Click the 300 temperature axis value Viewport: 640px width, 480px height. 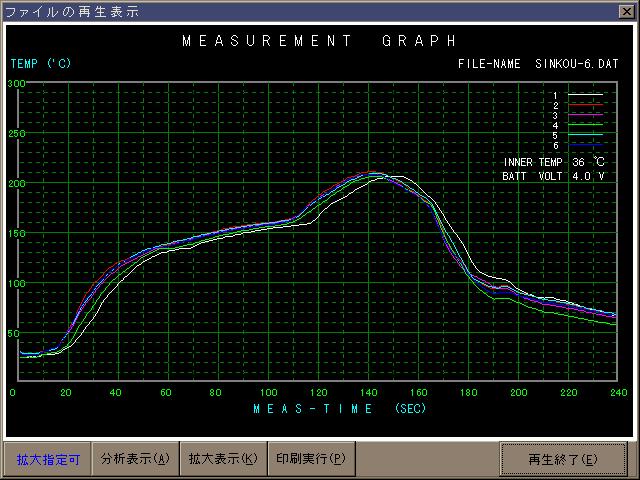pyautogui.click(x=16, y=84)
